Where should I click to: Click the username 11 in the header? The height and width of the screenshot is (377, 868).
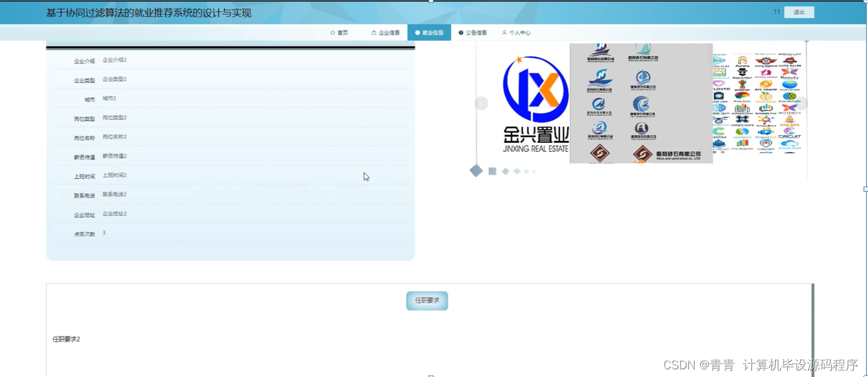tap(777, 12)
